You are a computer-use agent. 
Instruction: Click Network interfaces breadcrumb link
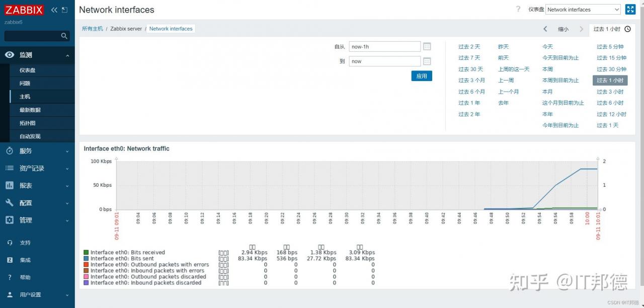pyautogui.click(x=171, y=29)
